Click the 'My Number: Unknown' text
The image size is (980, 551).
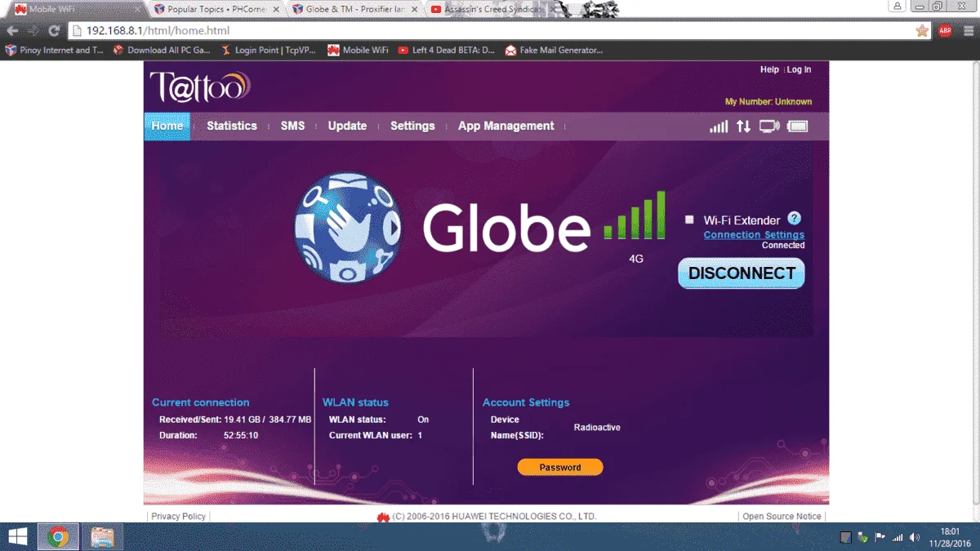pos(768,102)
